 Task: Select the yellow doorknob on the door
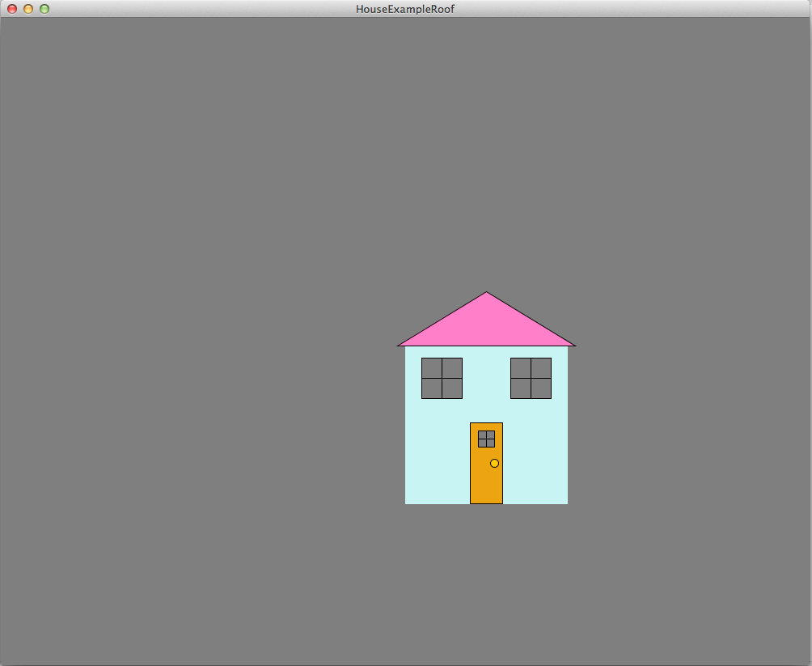pyautogui.click(x=494, y=463)
